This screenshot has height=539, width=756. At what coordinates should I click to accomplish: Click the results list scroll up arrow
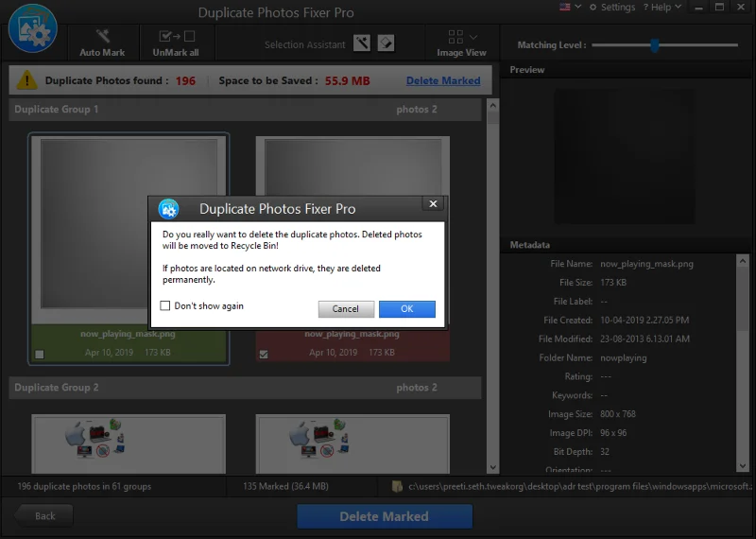pos(492,105)
